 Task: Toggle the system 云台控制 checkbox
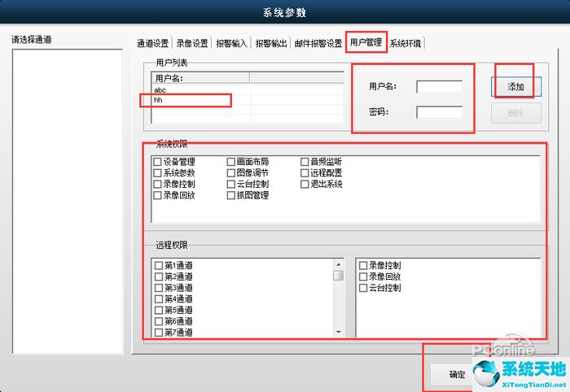point(230,184)
